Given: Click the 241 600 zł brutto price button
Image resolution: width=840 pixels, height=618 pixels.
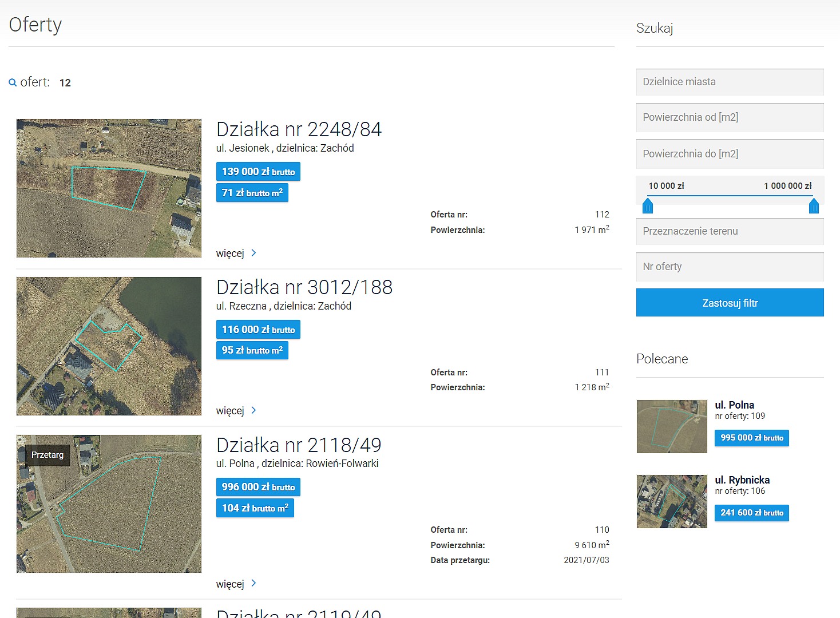Looking at the screenshot, I should tap(751, 513).
